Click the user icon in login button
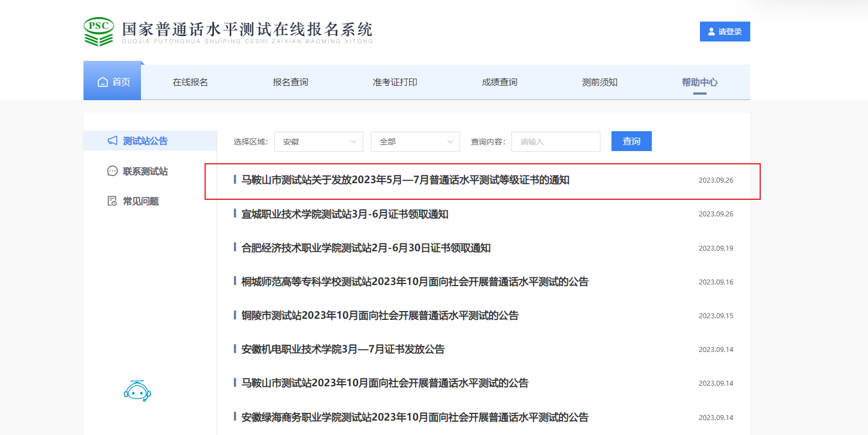The width and height of the screenshot is (868, 435). (712, 32)
